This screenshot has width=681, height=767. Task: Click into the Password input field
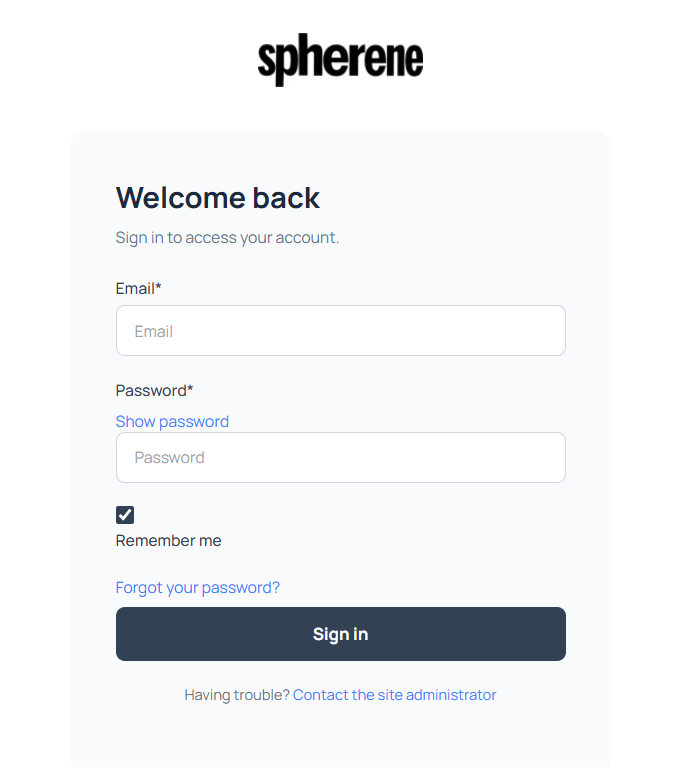click(340, 457)
